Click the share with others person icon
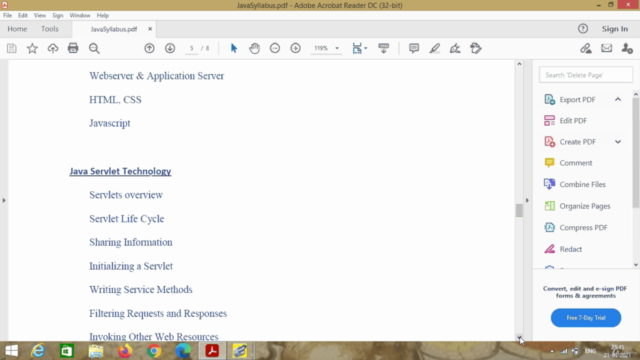The image size is (640, 360). pyautogui.click(x=627, y=48)
